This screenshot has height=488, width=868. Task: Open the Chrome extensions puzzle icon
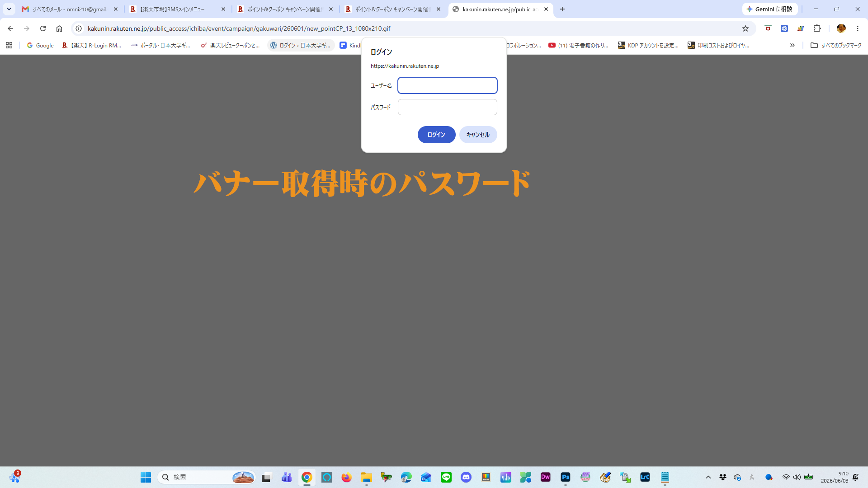pyautogui.click(x=817, y=28)
